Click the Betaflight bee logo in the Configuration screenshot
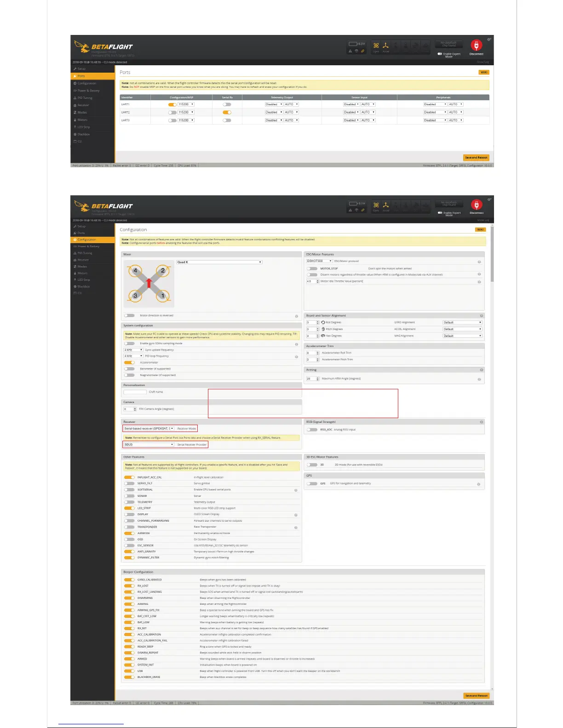 coord(82,206)
